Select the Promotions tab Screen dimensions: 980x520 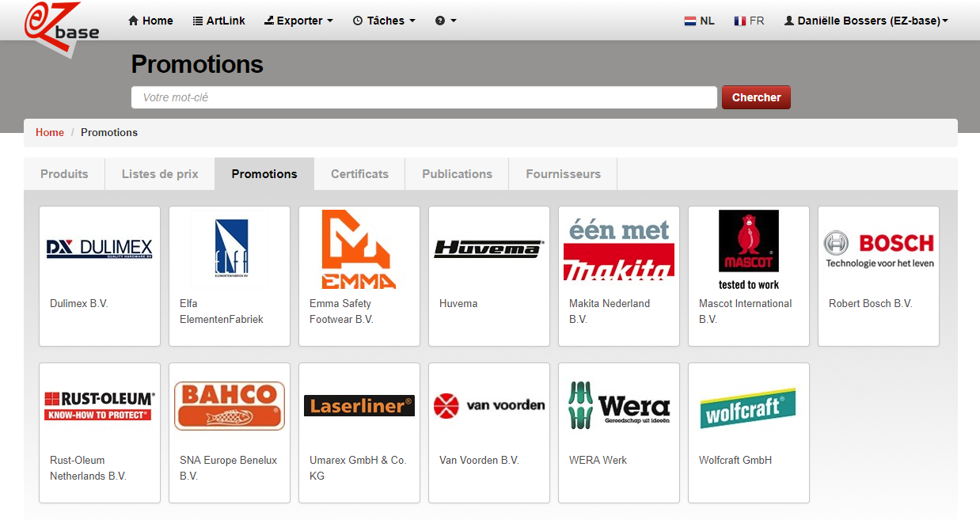264,174
